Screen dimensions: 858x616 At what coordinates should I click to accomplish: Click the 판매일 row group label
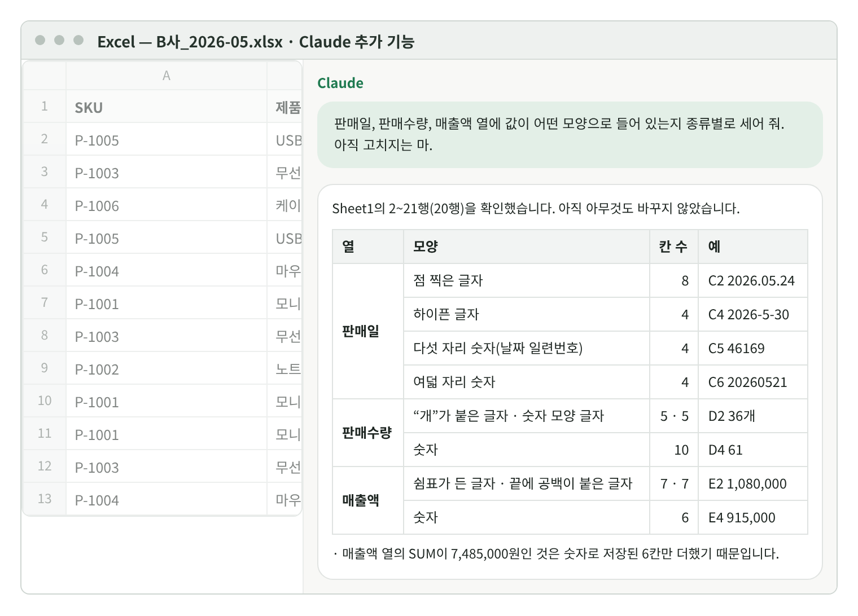(367, 331)
